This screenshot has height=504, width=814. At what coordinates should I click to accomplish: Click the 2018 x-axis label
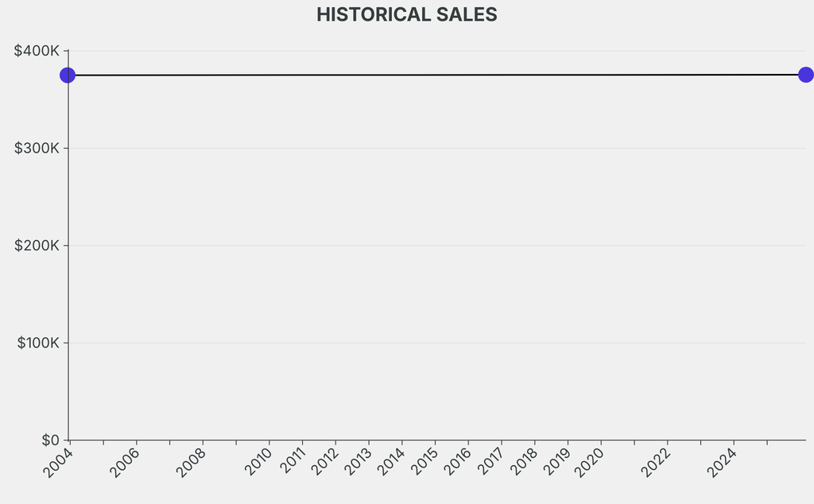tap(523, 463)
